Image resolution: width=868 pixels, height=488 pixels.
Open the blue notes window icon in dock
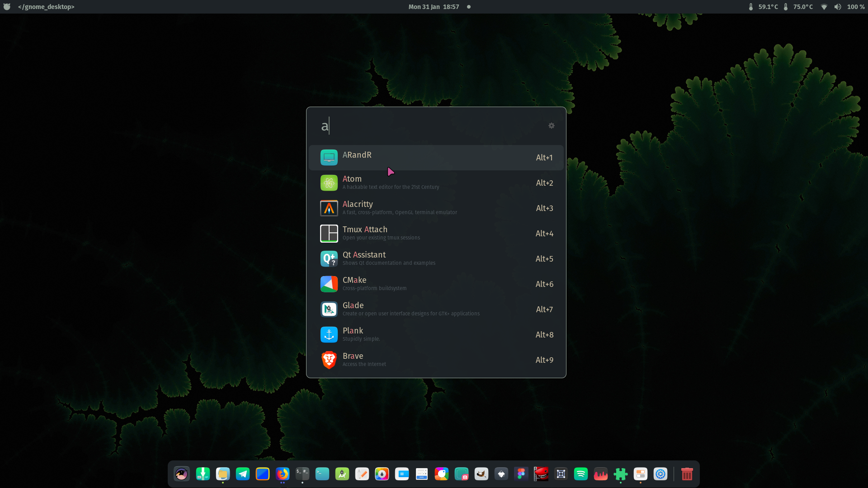pos(402,474)
